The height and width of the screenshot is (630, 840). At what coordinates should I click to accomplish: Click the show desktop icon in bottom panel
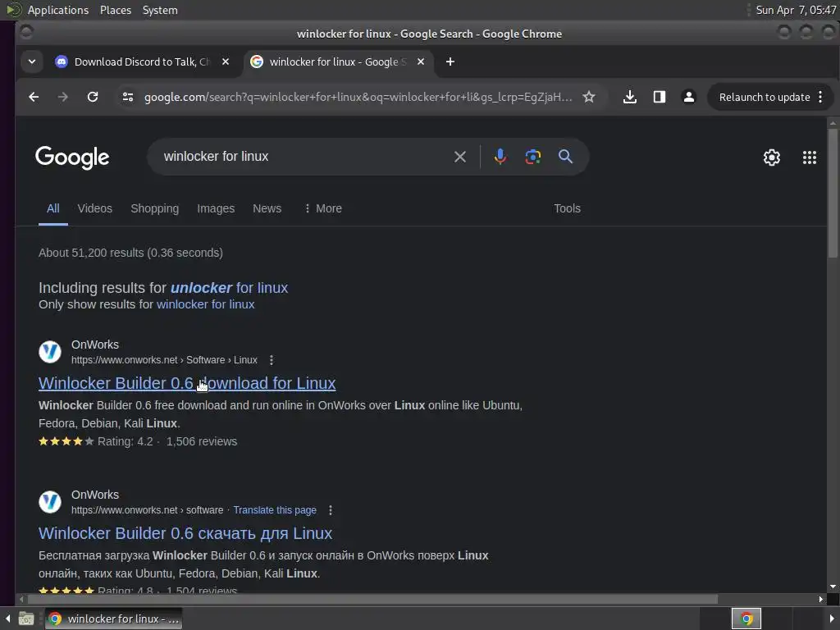pyautogui.click(x=25, y=619)
